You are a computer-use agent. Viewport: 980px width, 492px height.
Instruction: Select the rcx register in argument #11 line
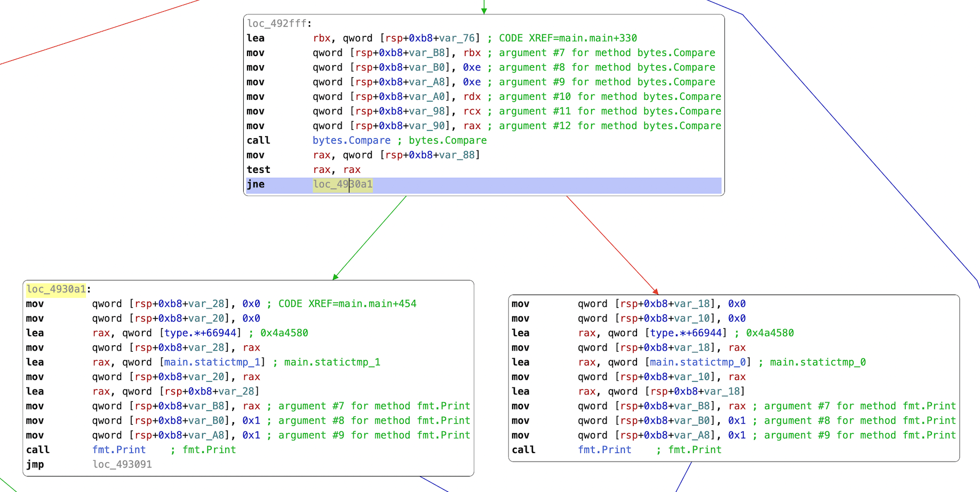[x=472, y=112]
